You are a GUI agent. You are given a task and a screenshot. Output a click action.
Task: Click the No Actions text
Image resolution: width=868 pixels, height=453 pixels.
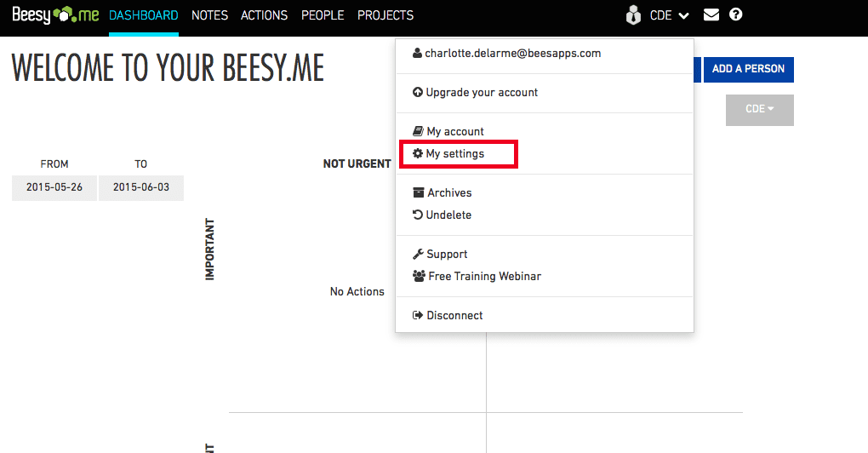[x=357, y=292]
